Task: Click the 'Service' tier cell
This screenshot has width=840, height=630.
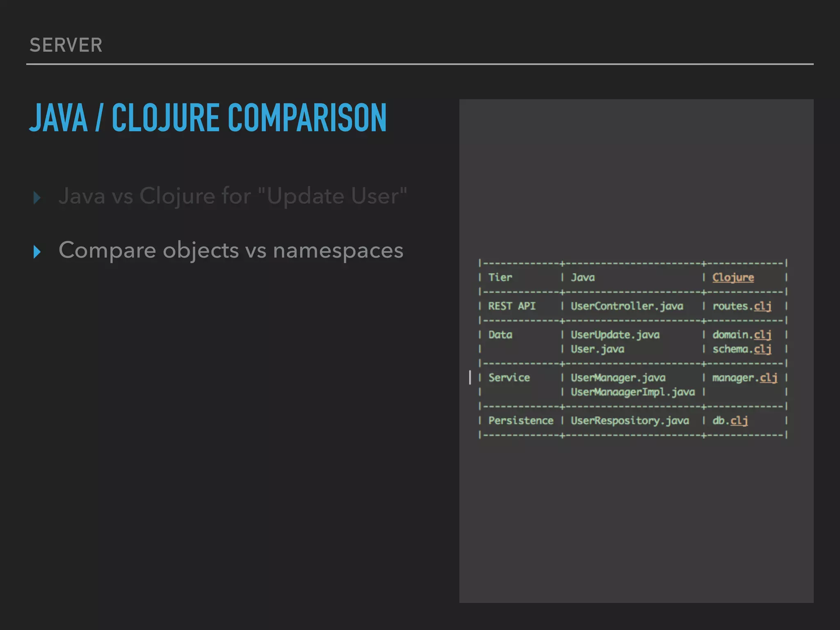Action: (x=509, y=378)
